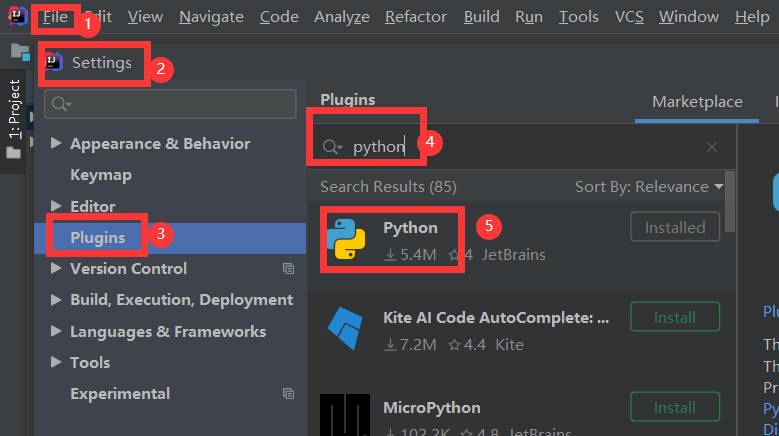Screen dimensions: 779x436
Task: Expand Version Control section
Action: click(56, 268)
